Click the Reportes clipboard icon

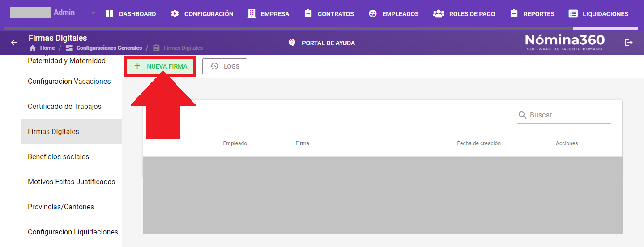tap(514, 14)
